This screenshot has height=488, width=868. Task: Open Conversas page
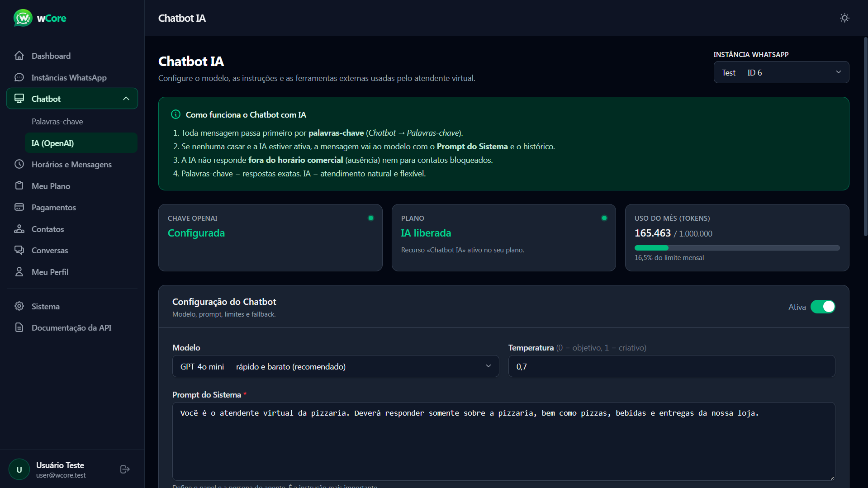click(x=72, y=250)
